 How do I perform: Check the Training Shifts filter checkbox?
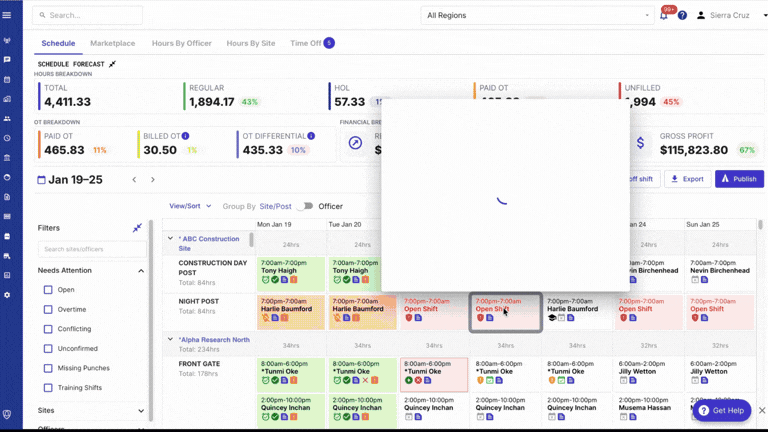coord(48,388)
